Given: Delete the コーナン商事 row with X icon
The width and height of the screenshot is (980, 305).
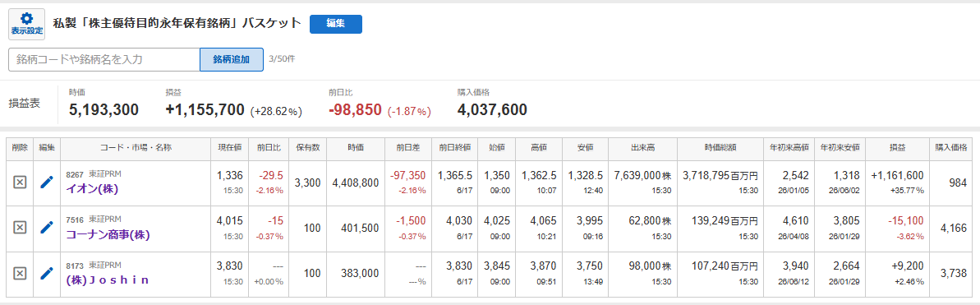Looking at the screenshot, I should click(x=20, y=228).
